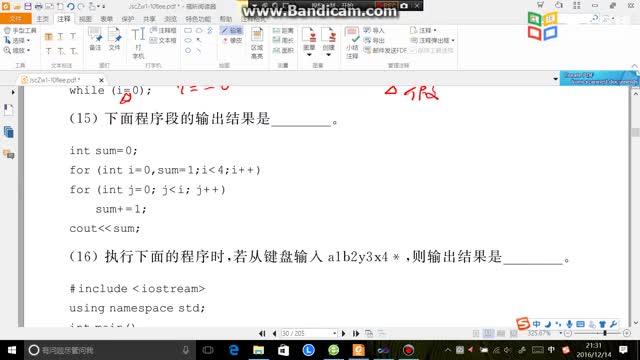Switch to the 表单 ribbon tab
640x360 pixels.
point(106,19)
